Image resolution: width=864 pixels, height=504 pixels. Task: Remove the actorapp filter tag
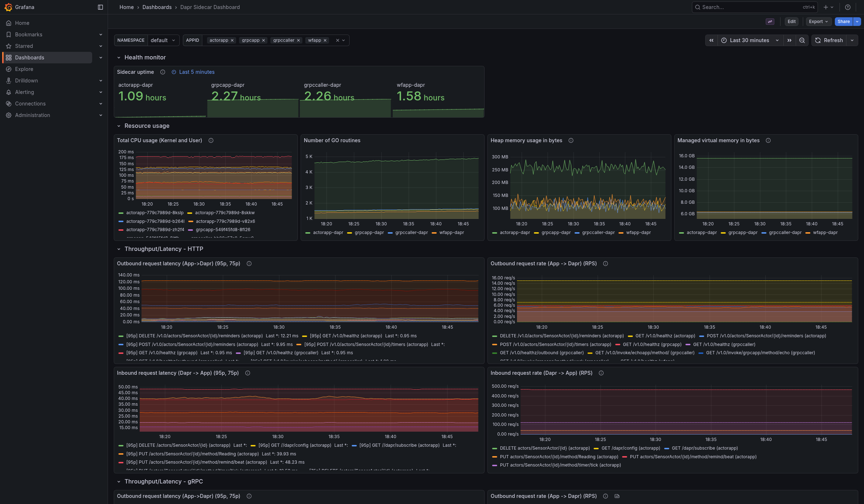point(232,40)
